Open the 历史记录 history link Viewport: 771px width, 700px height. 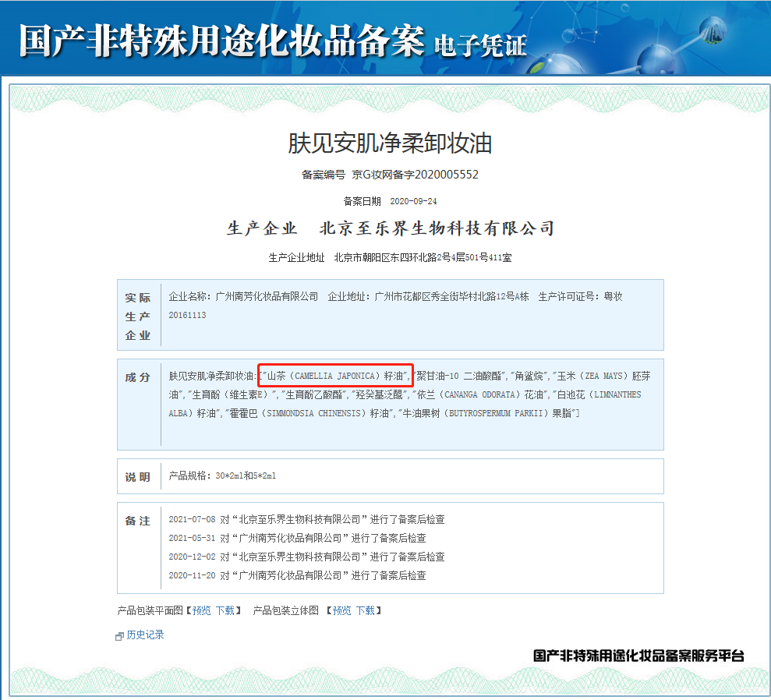[x=145, y=635]
